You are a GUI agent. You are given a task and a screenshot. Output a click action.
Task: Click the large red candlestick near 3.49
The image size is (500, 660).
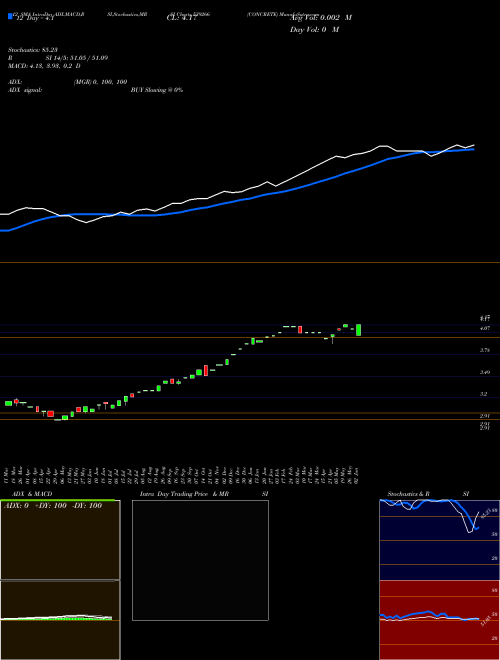tap(206, 370)
